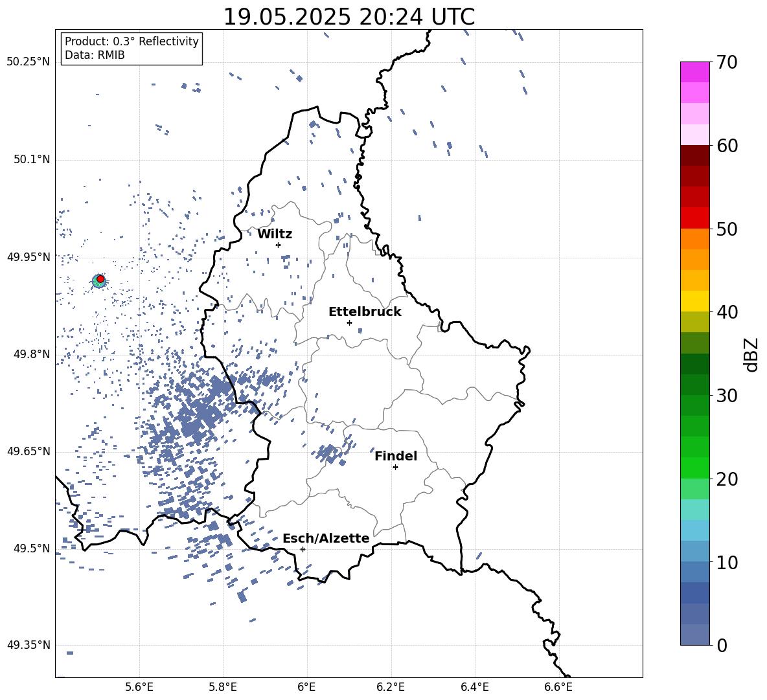This screenshot has height=700, width=767.
Task: Click the bright red colorbar segment above 50
Action: click(694, 218)
